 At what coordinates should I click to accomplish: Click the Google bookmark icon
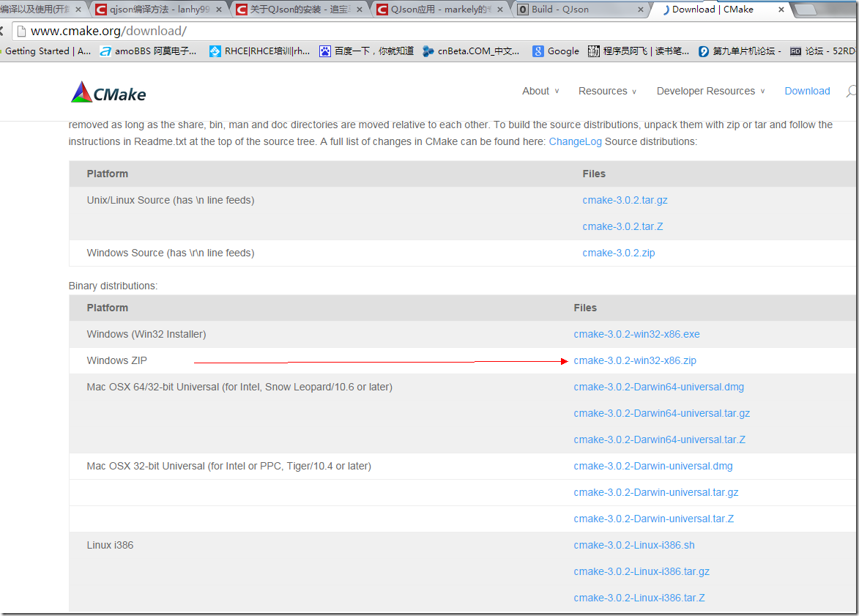pyautogui.click(x=538, y=51)
